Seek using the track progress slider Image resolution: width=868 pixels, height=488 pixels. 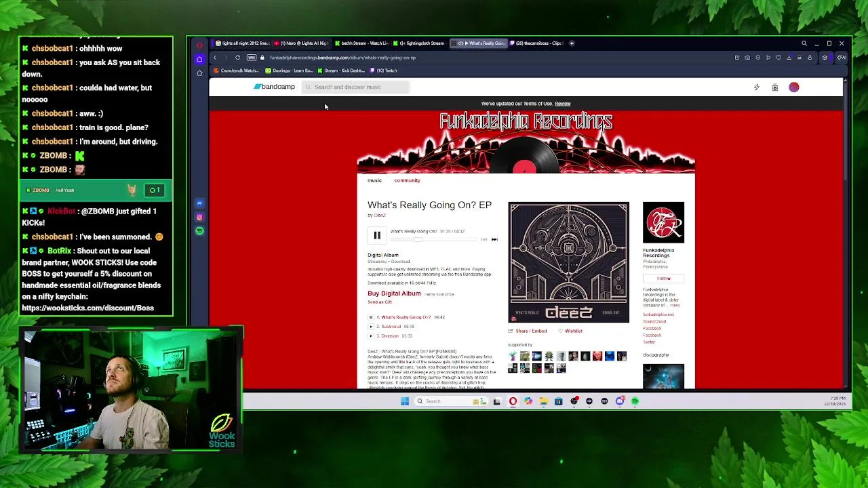433,239
